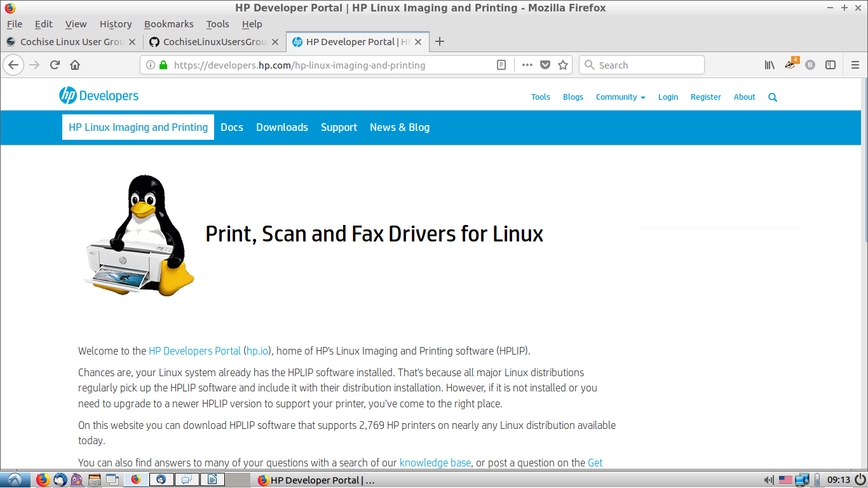
Task: Follow the hp.io link
Action: 257,351
